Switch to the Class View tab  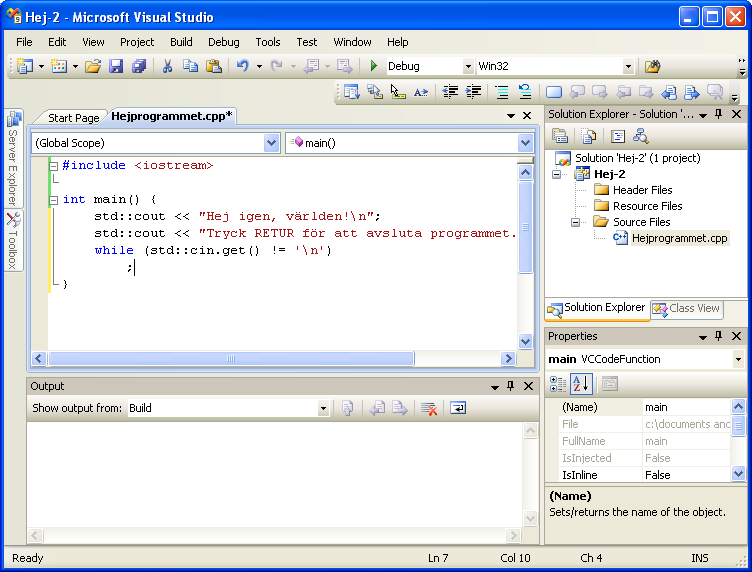click(x=687, y=308)
